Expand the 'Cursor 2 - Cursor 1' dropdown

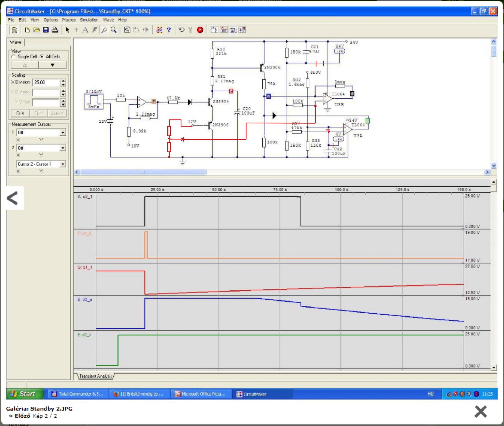(x=63, y=164)
